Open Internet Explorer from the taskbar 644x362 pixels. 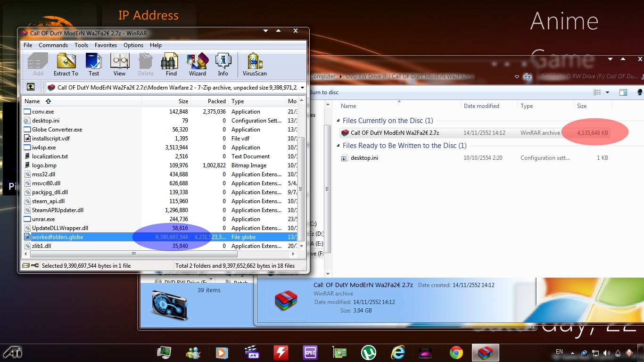pos(398,353)
